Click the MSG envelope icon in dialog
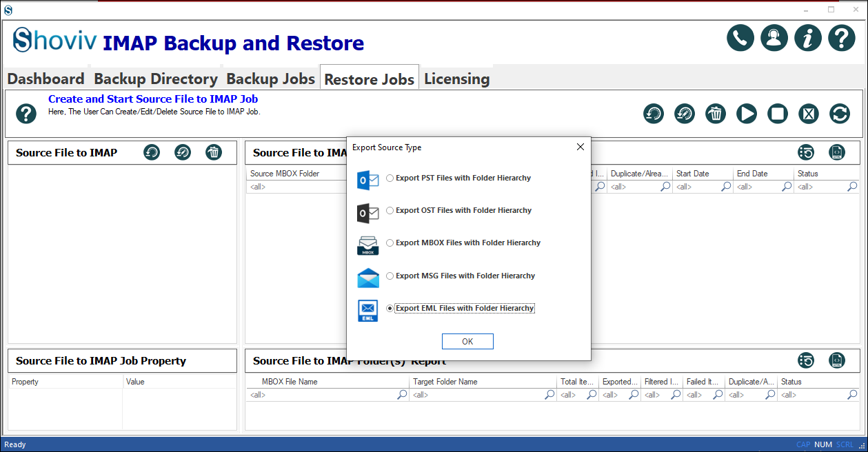Image resolution: width=868 pixels, height=452 pixels. tap(368, 278)
